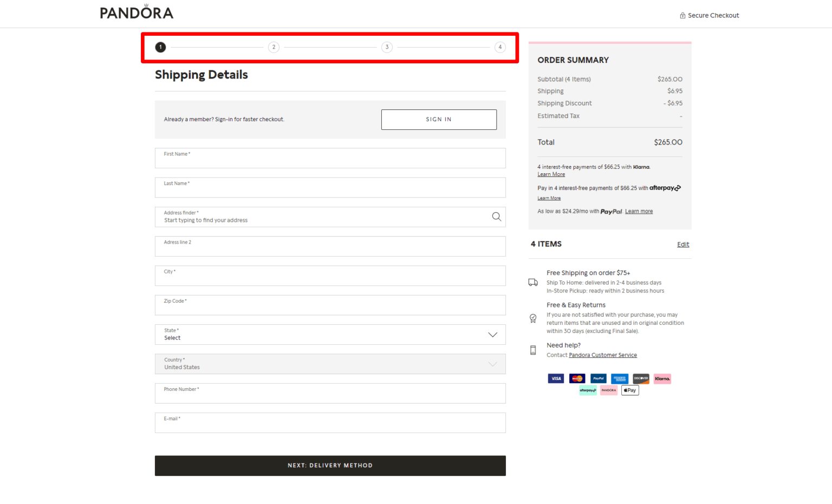The image size is (832, 504).
Task: Click the PayPal payment icon
Action: click(x=598, y=378)
